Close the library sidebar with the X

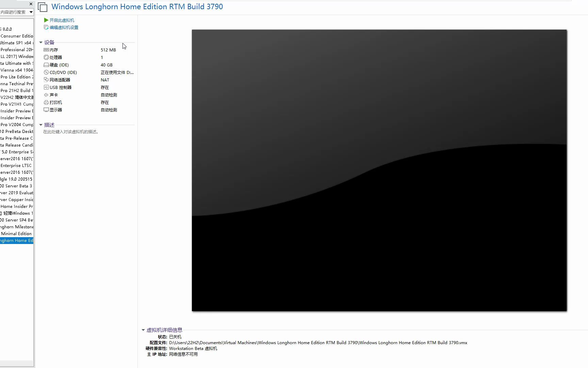pos(31,4)
